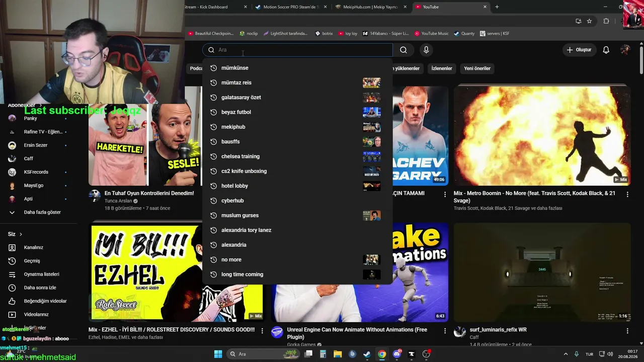Choose the 'cs2 knife unboxing' search suggestion
Viewport: 644px width, 362px height.
[297, 171]
